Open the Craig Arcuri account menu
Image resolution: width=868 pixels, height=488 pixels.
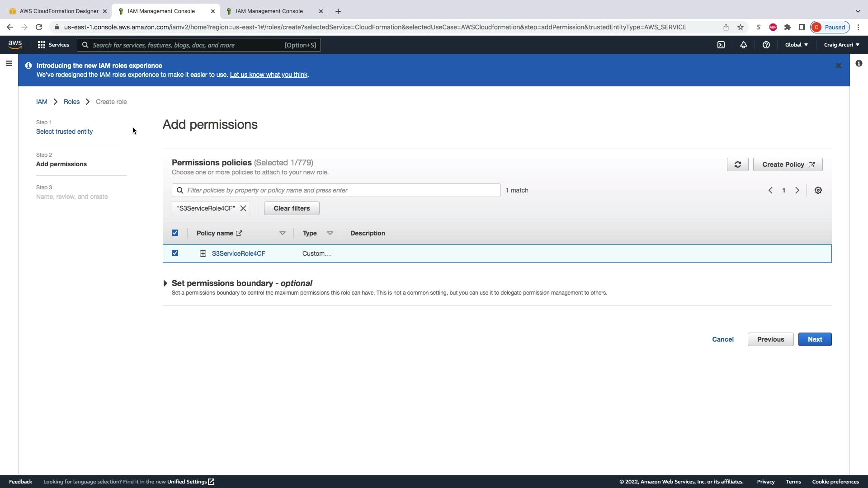(x=841, y=45)
